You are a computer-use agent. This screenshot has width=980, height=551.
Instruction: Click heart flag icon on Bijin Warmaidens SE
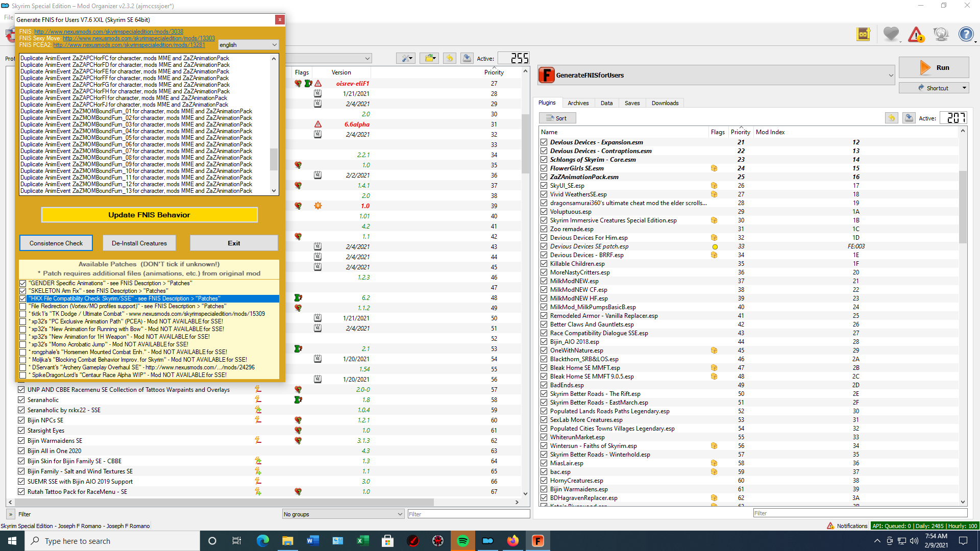click(298, 441)
